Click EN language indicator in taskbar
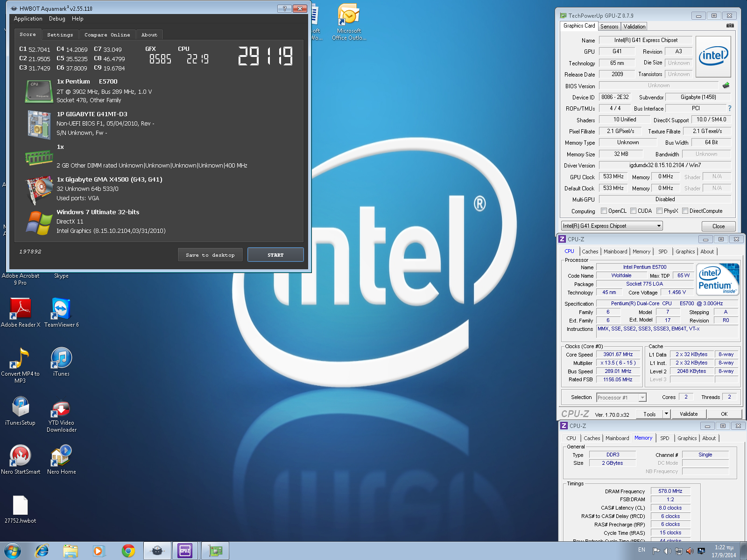Viewport: 747px width, 560px height. (641, 550)
